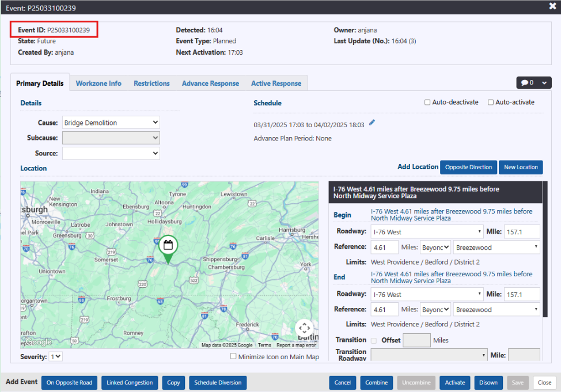Image resolution: width=561 pixels, height=392 pixels.
Task: Open the Cause dropdown showing Bridge Demolition
Action: 111,123
